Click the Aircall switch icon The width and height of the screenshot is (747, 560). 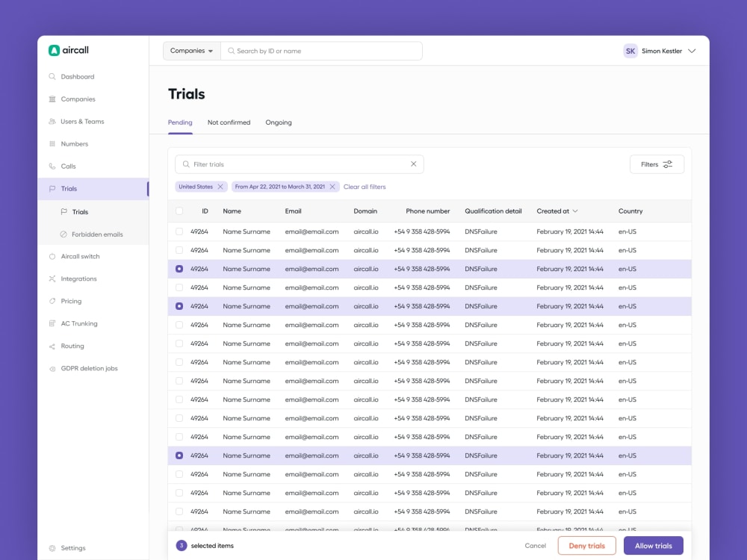52,256
